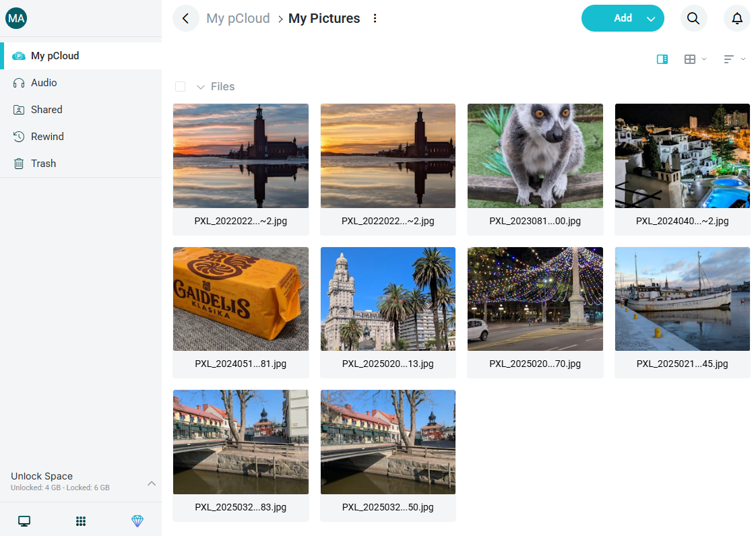This screenshot has height=536, width=756.
Task: Expand the Add button dropdown arrow
Action: click(651, 19)
